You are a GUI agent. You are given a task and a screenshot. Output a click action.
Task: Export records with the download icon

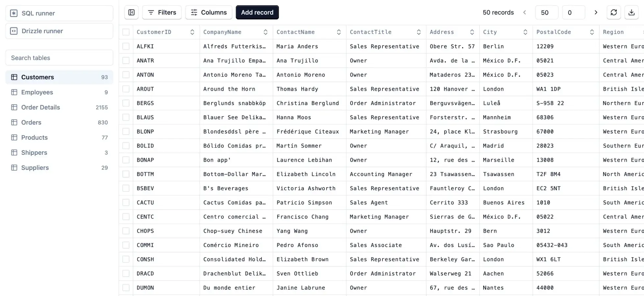tap(632, 12)
